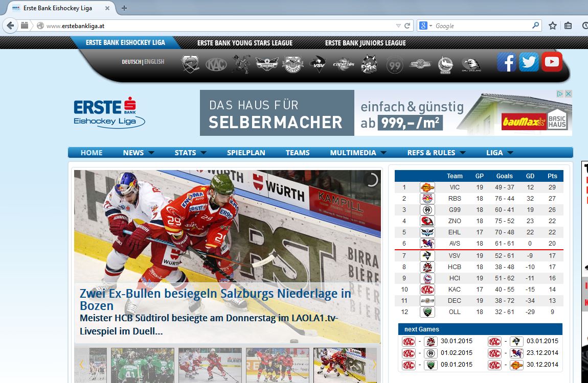Open the Facebook page icon
The width and height of the screenshot is (588, 383).
(507, 62)
